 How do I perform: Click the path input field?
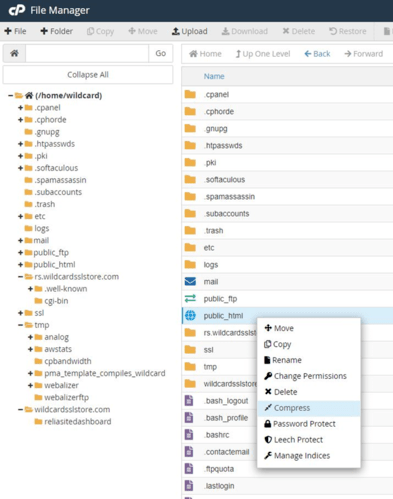(x=87, y=53)
